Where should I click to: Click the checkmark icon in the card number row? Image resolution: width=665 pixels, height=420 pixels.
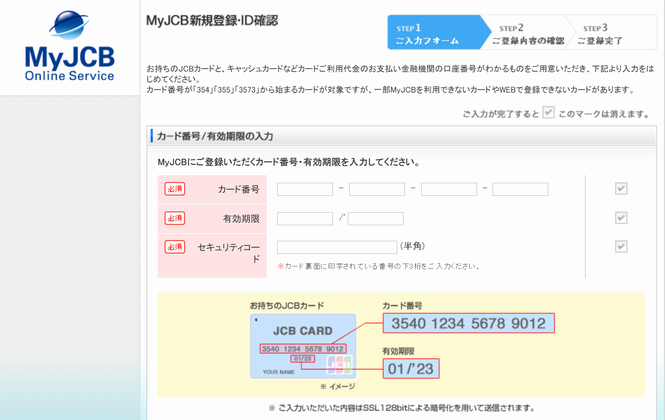click(621, 188)
